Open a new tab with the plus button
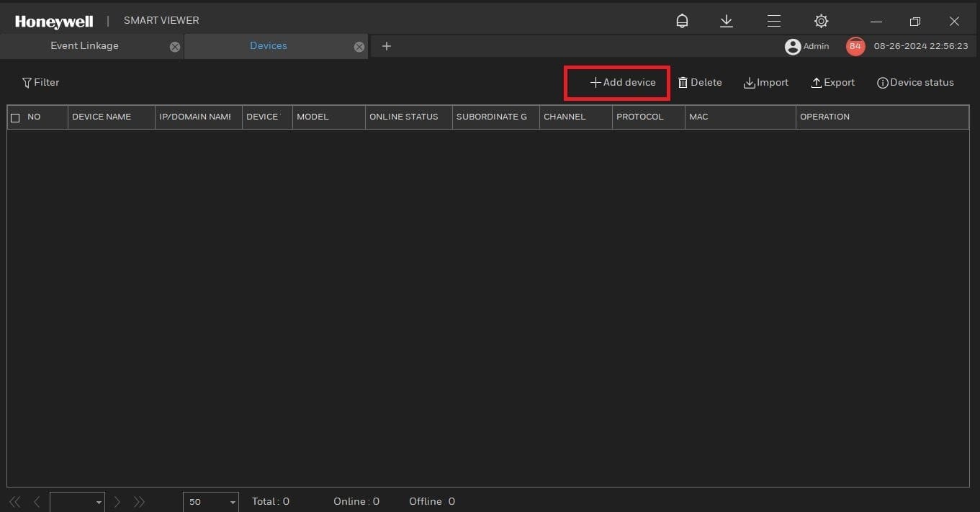Image resolution: width=980 pixels, height=512 pixels. coord(386,45)
